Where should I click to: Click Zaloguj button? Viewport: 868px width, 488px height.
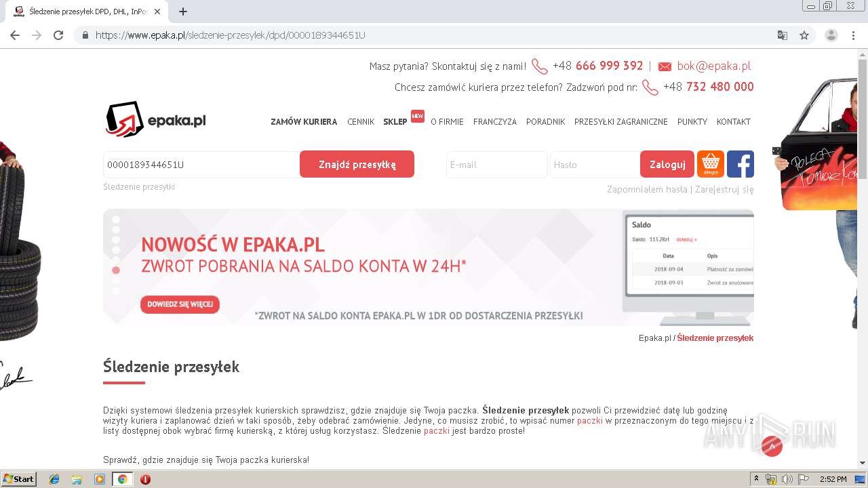click(x=667, y=164)
